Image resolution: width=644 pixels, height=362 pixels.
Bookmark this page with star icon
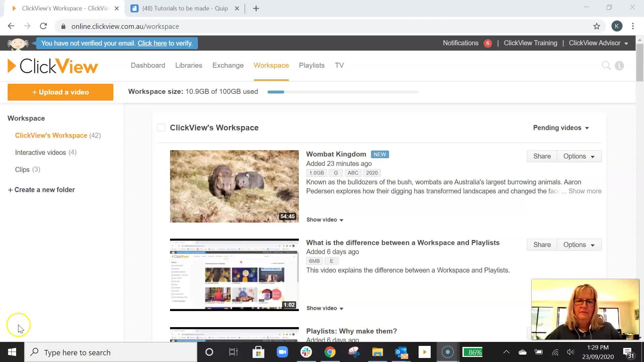(x=596, y=26)
